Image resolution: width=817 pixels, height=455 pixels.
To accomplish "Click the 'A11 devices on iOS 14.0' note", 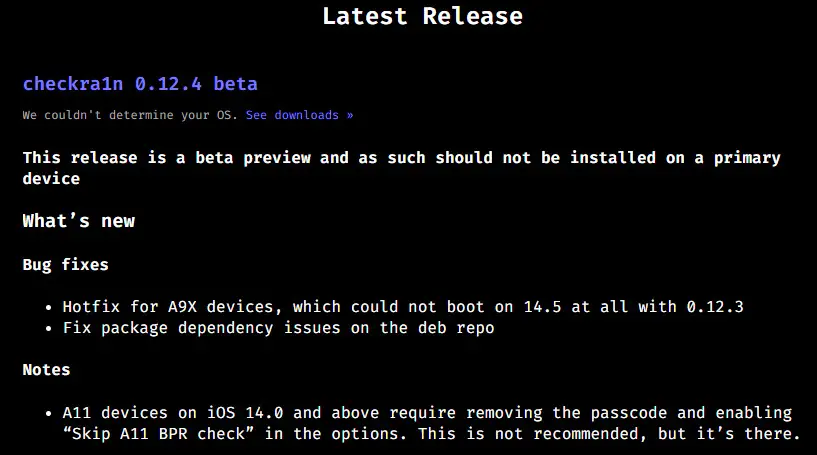I will coord(430,423).
